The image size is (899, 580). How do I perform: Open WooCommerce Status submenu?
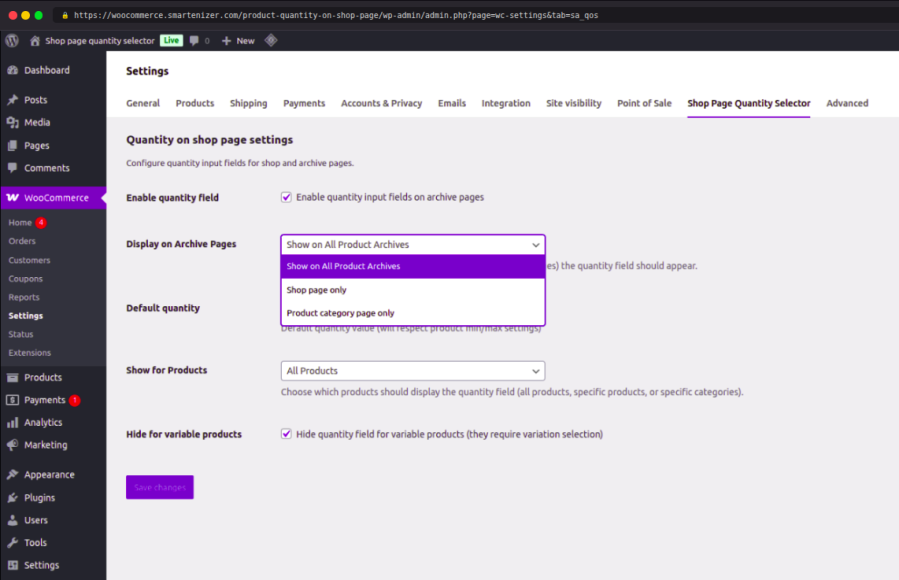click(21, 334)
